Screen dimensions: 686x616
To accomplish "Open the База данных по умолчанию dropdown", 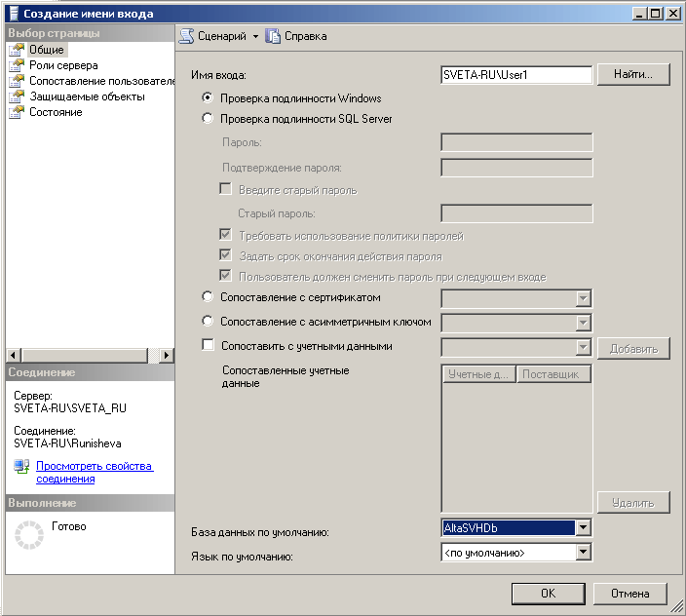I will [583, 528].
